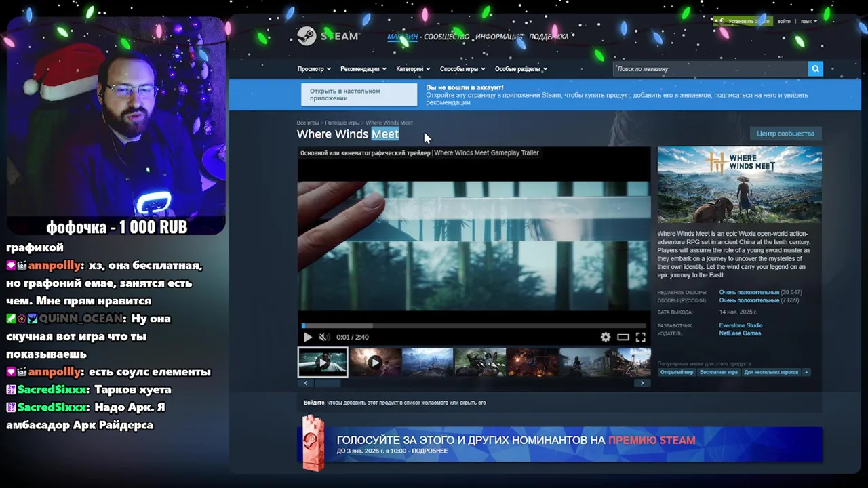
Task: Expand the Особые разделы dropdown menu
Action: click(x=521, y=69)
